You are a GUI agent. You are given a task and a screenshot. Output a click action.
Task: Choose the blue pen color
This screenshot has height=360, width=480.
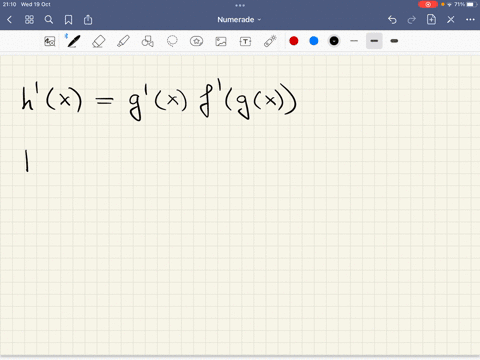coord(314,41)
